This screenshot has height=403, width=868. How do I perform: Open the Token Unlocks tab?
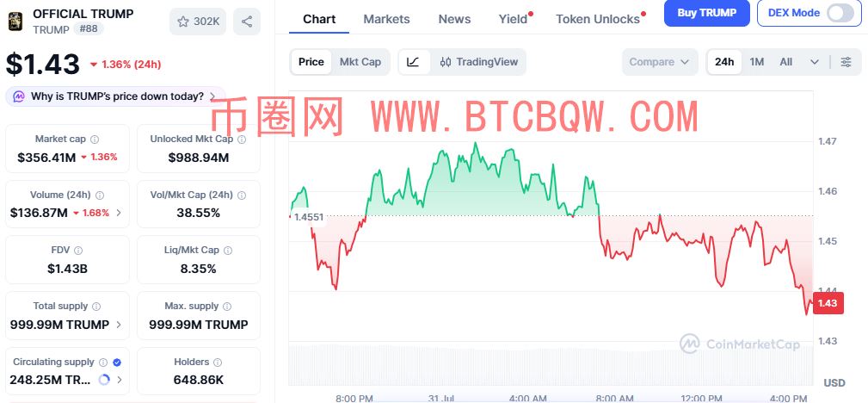(598, 19)
